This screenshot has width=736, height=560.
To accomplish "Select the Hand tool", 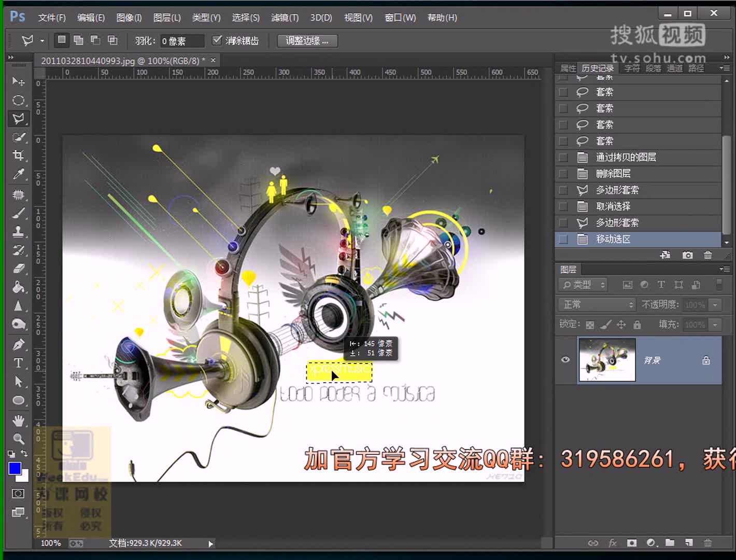I will 19,420.
